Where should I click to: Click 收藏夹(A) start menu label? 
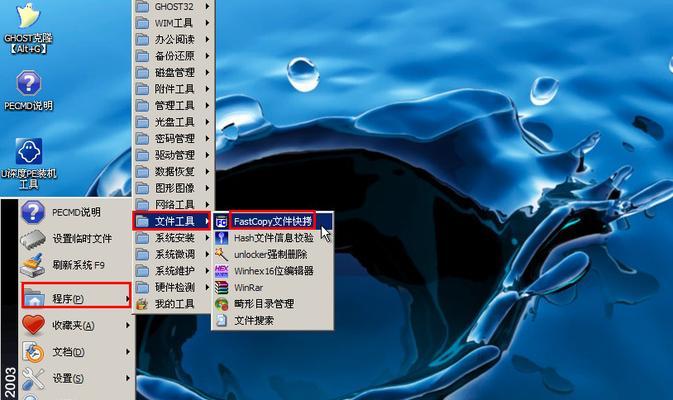(x=73, y=325)
